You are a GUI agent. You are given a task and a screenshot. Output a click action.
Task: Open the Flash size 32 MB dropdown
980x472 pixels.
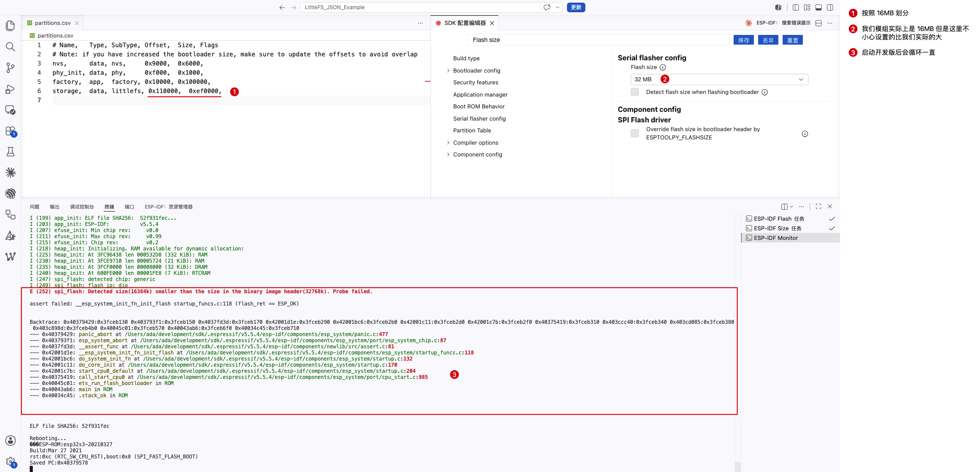click(719, 79)
